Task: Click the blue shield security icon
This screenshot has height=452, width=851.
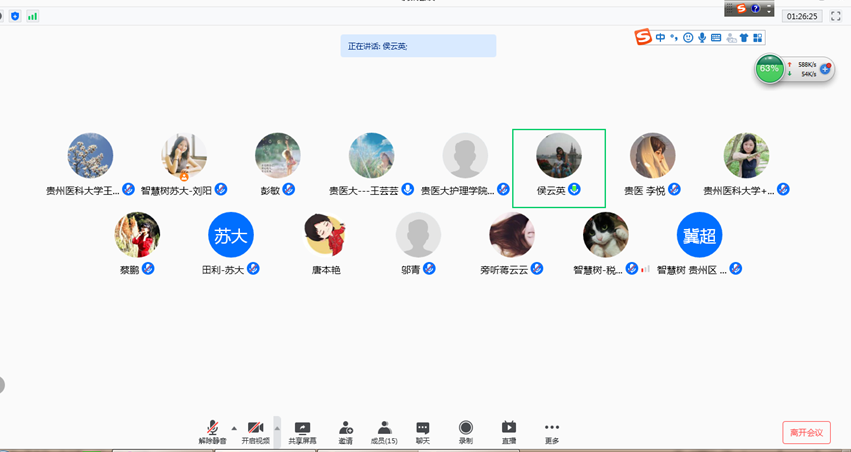Action: pyautogui.click(x=15, y=16)
